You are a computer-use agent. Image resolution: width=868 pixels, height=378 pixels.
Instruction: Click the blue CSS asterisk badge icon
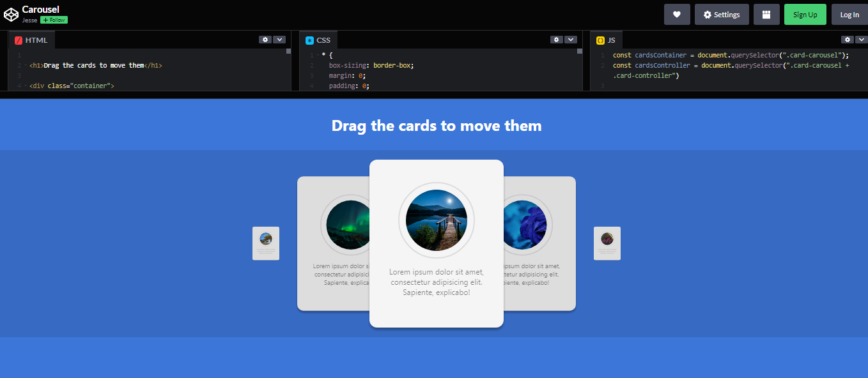pyautogui.click(x=309, y=39)
